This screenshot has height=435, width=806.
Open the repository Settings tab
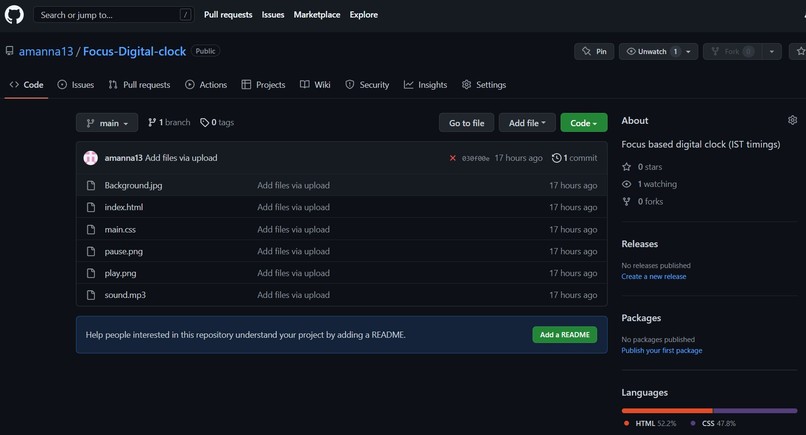pyautogui.click(x=484, y=85)
